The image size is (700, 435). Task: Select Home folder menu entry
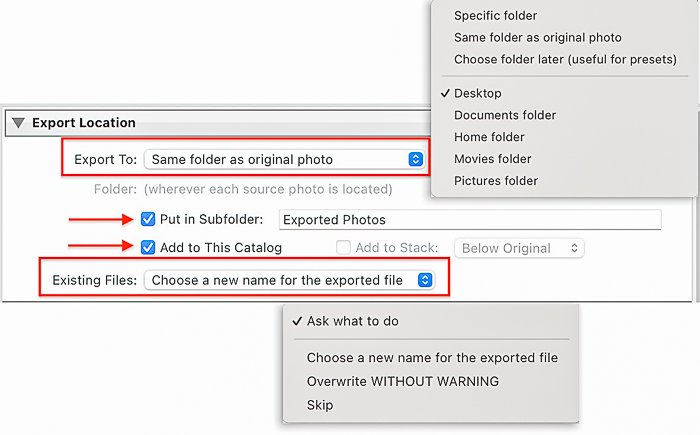coord(489,137)
